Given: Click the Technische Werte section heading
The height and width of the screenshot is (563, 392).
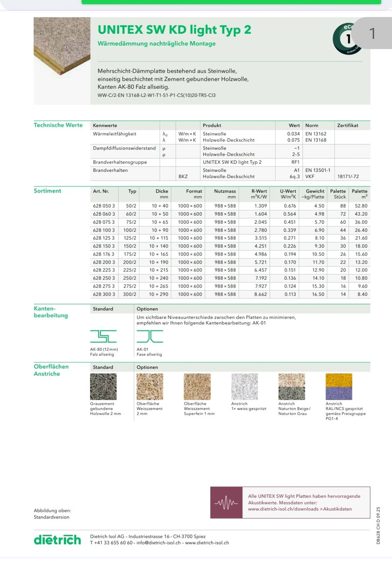Looking at the screenshot, I should [58, 125].
